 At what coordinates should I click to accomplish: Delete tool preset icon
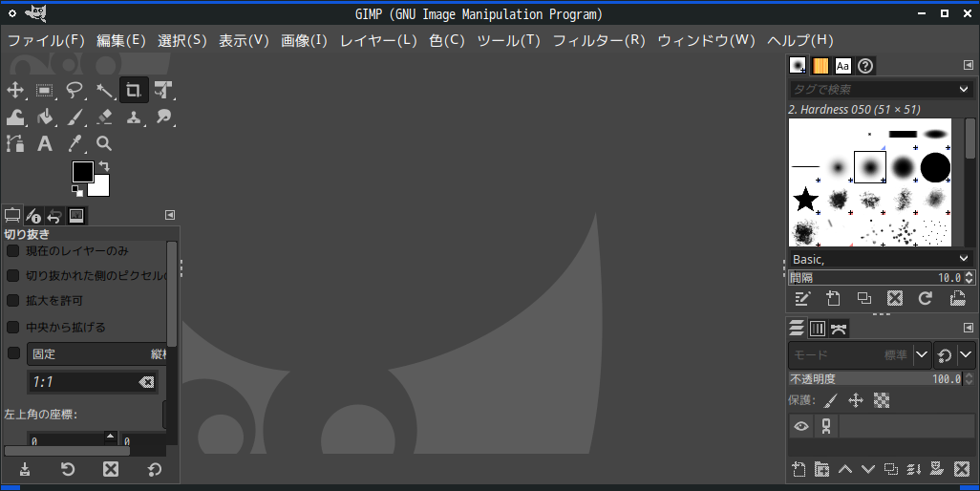click(x=111, y=469)
